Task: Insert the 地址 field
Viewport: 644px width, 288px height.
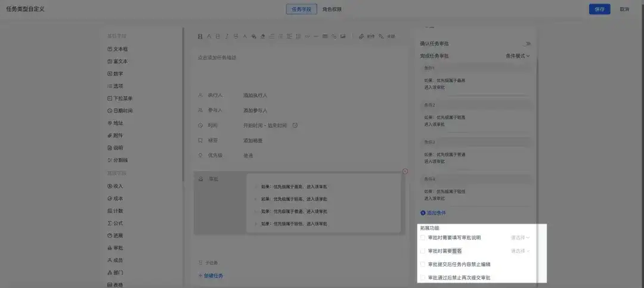Action: tap(115, 123)
